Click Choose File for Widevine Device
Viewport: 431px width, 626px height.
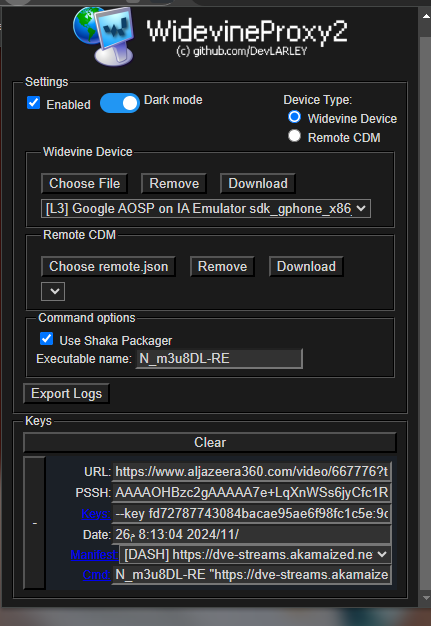(x=85, y=184)
